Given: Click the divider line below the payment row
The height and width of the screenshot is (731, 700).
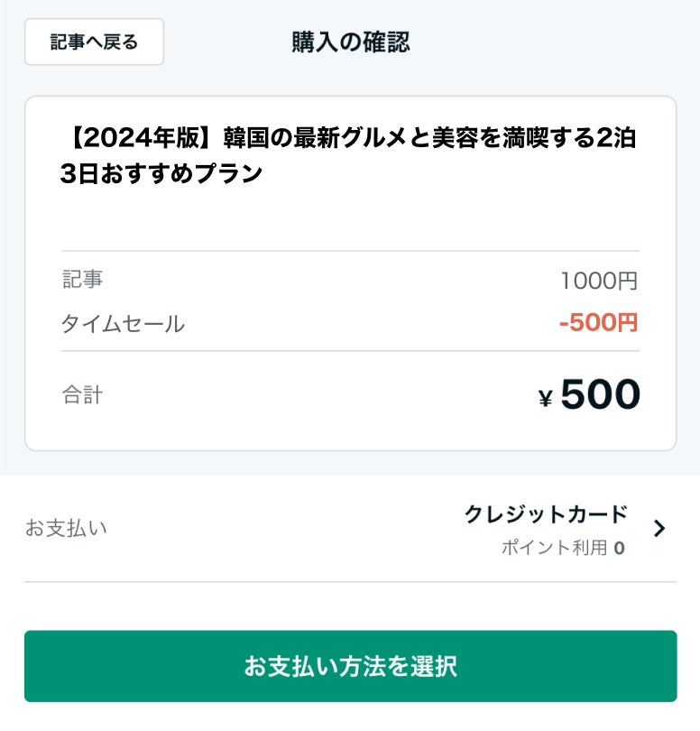Looking at the screenshot, I should coord(350,582).
